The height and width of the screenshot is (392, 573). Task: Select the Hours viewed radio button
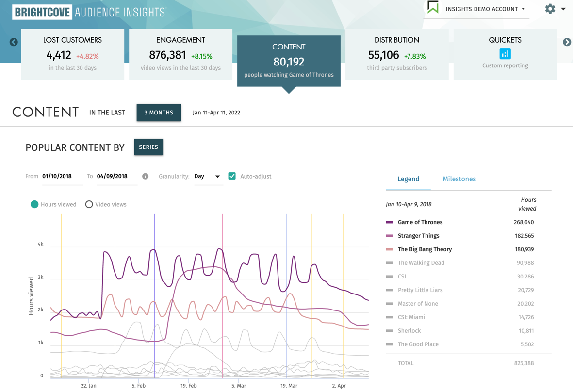click(34, 204)
